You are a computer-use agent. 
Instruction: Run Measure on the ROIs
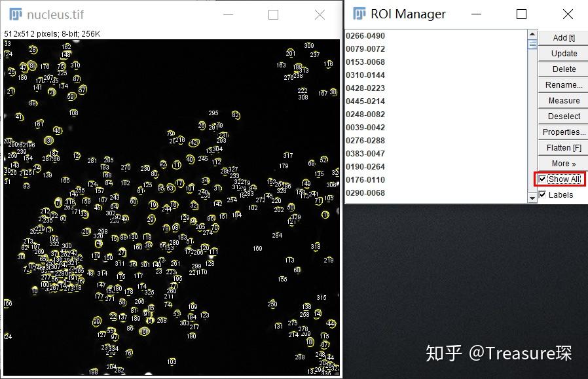562,100
